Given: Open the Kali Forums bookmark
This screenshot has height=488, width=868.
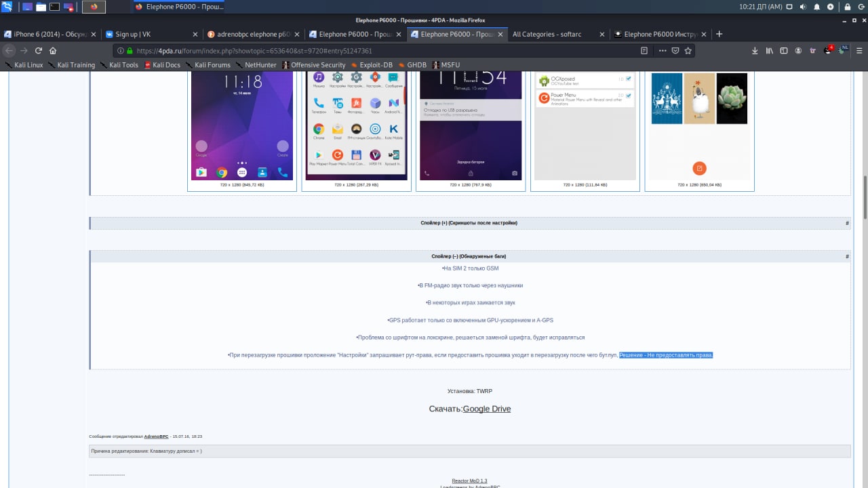Looking at the screenshot, I should pyautogui.click(x=208, y=65).
